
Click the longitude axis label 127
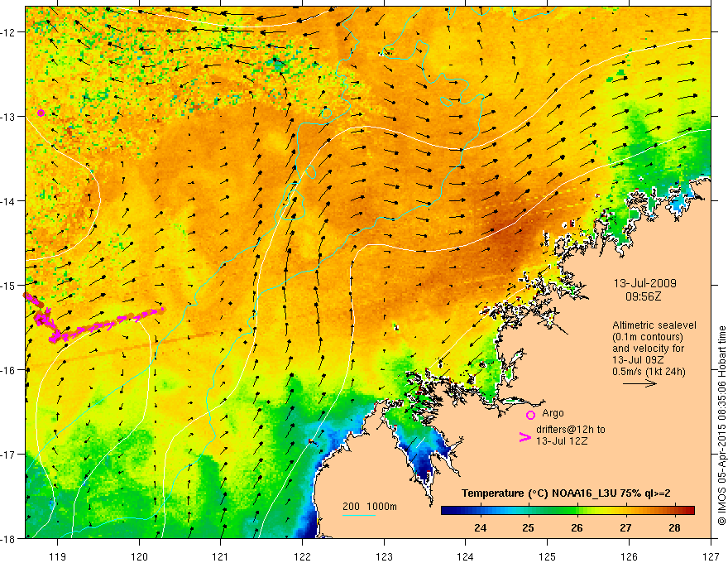coord(711,556)
